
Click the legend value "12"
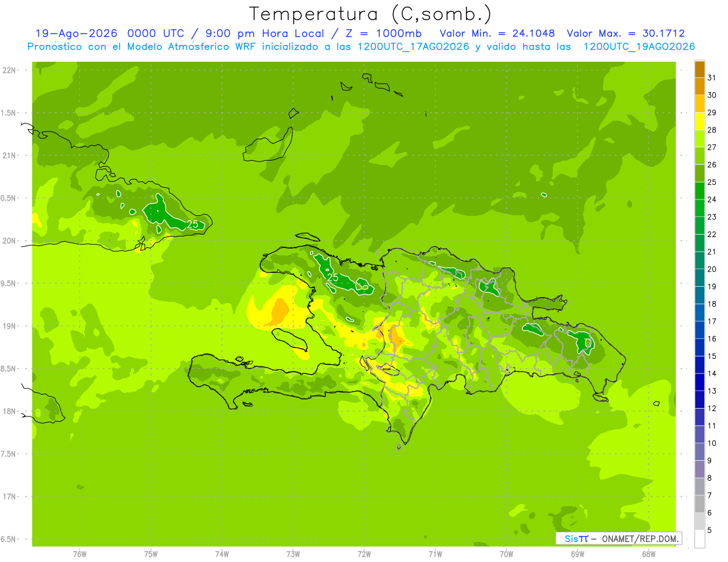712,409
